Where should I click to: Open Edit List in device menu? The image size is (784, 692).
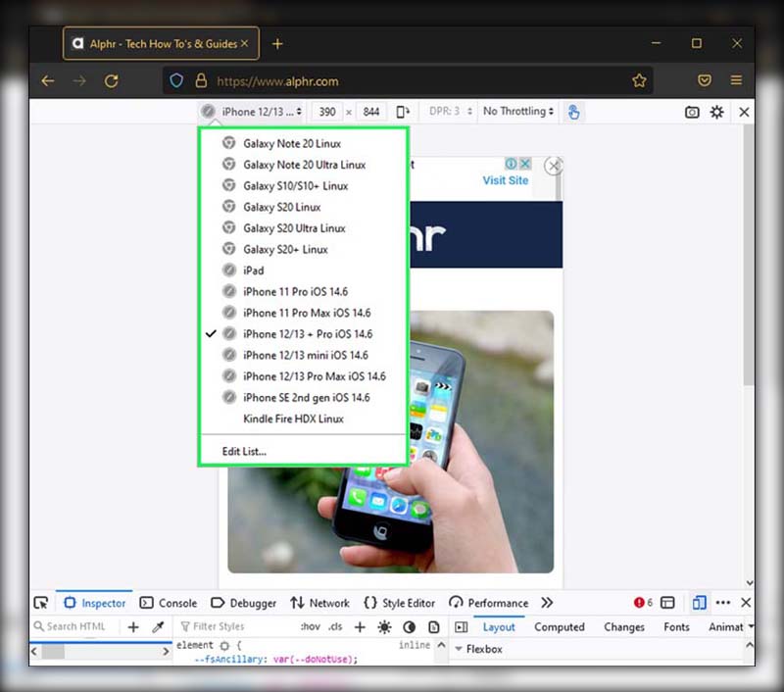point(303,452)
